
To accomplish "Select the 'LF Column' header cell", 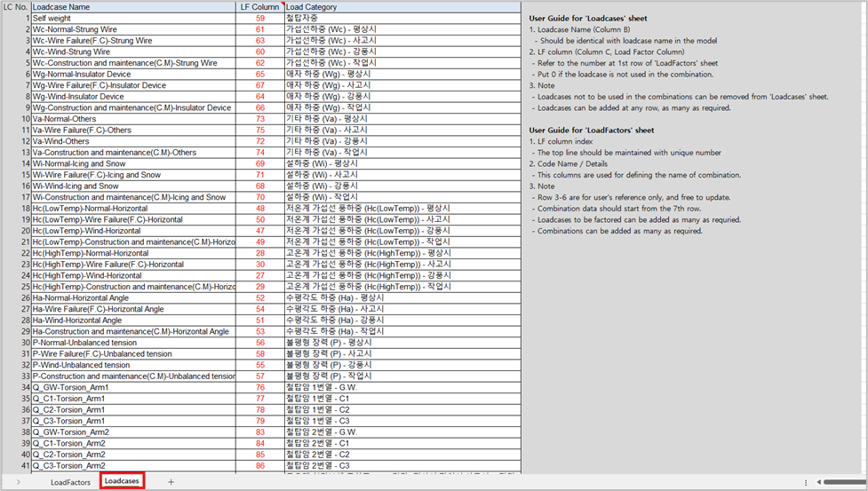I will (259, 7).
